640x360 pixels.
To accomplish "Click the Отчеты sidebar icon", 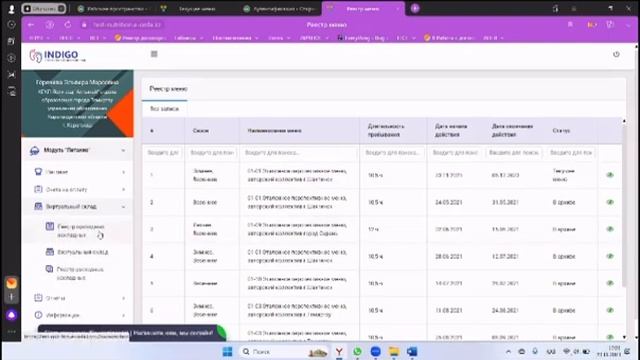I will (38, 298).
